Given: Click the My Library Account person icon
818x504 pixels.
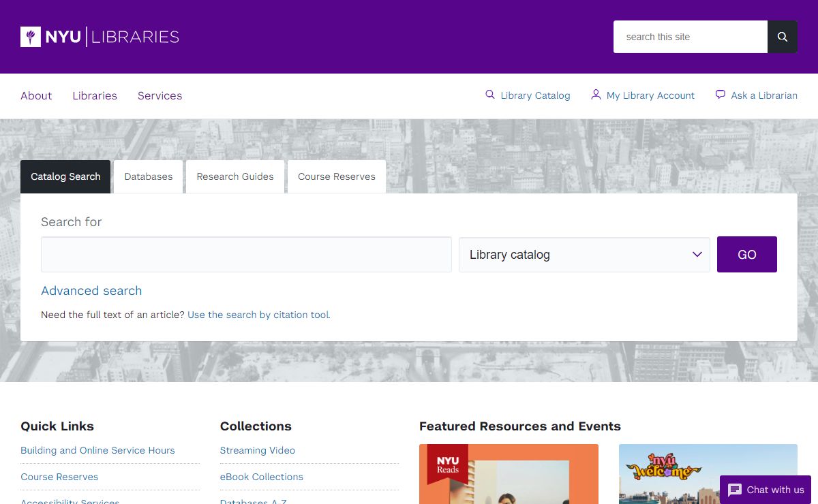Looking at the screenshot, I should click(x=596, y=95).
